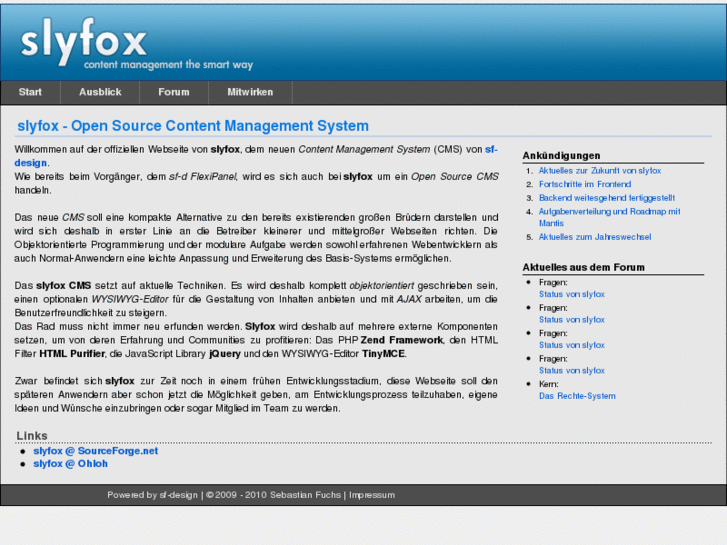Go to the Ausblick page
Image resolution: width=727 pixels, height=545 pixels.
(x=100, y=92)
